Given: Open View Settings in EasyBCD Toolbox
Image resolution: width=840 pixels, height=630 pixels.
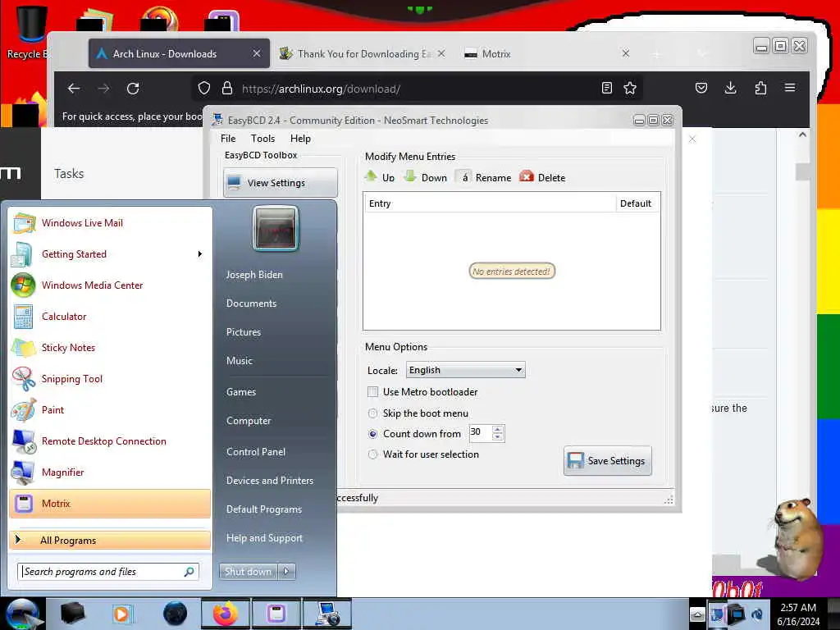Looking at the screenshot, I should [281, 183].
